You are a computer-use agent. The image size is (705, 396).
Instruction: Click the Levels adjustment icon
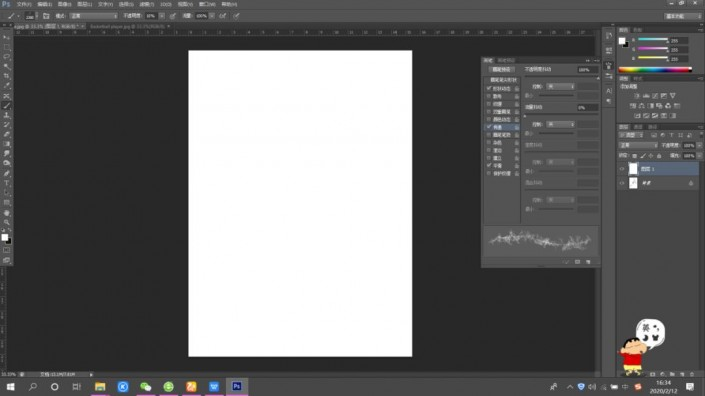tap(646, 96)
